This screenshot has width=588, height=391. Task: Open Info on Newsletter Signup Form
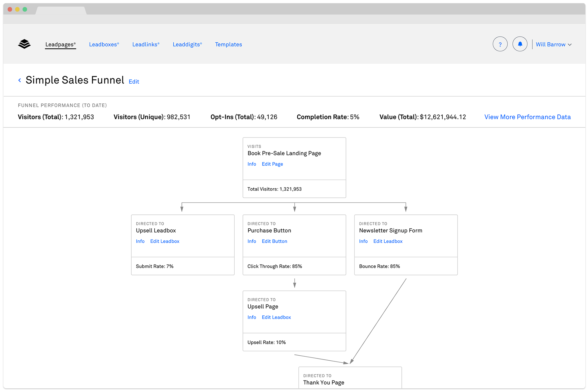click(x=363, y=241)
